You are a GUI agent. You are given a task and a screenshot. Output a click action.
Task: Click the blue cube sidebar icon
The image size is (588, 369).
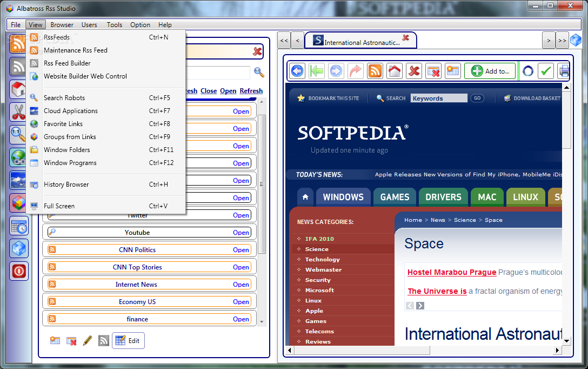pos(19,248)
